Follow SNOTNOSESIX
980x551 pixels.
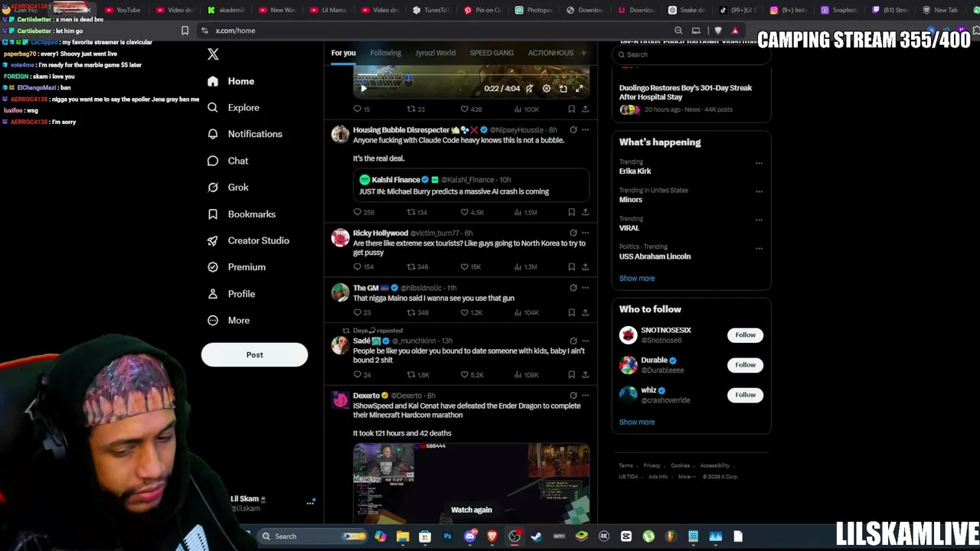pyautogui.click(x=745, y=334)
